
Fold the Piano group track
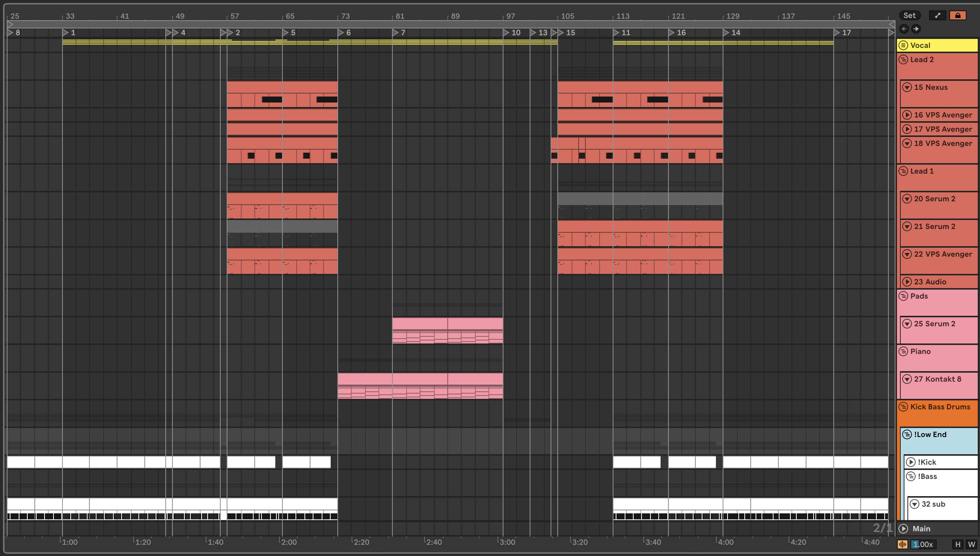click(x=903, y=351)
